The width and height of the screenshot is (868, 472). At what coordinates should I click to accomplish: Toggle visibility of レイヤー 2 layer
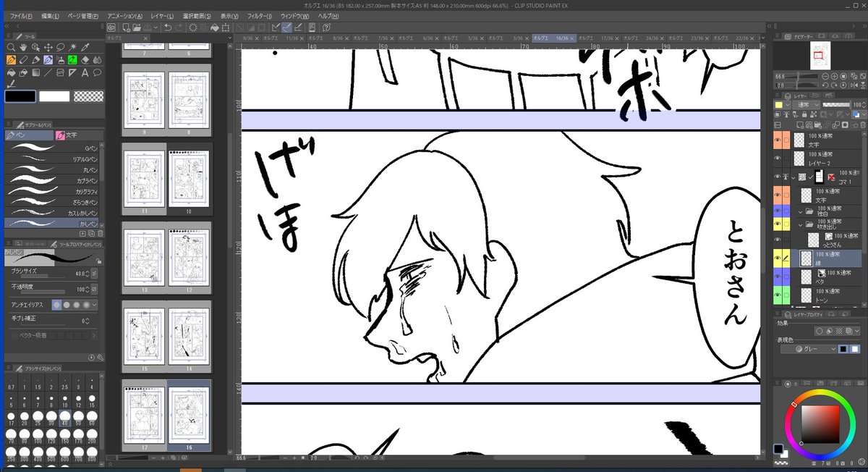[x=778, y=158]
